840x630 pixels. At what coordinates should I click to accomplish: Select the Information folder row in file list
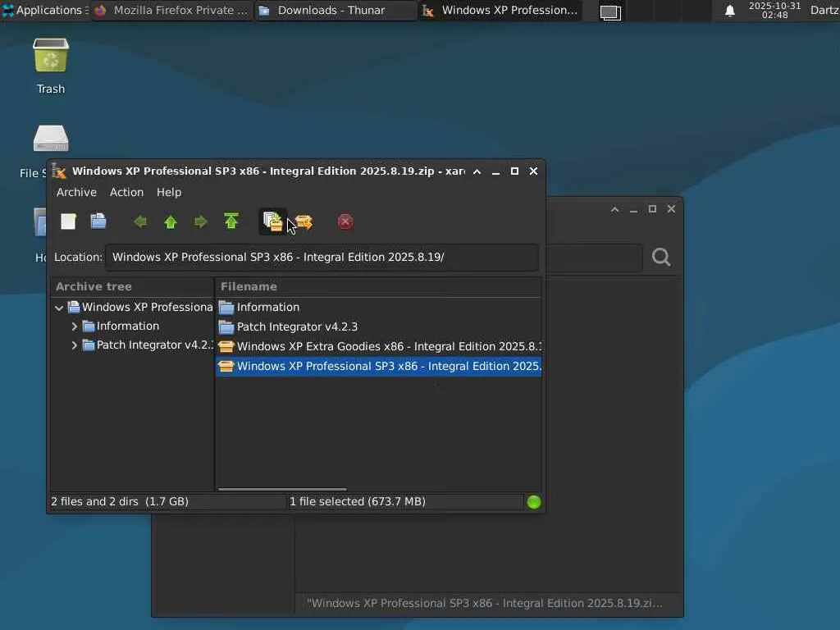coord(378,308)
